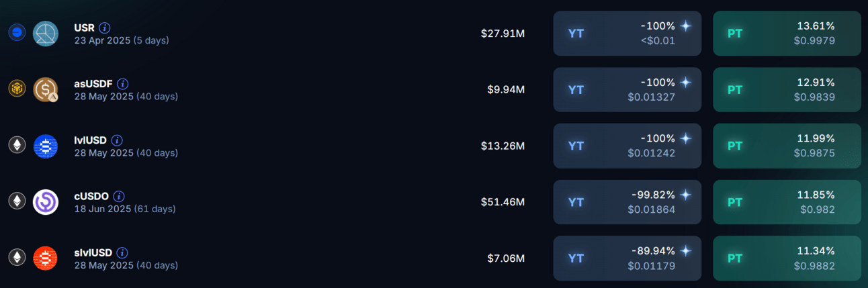
Task: Open the slvlUSD PT priced $0.9882
Action: tap(786, 258)
